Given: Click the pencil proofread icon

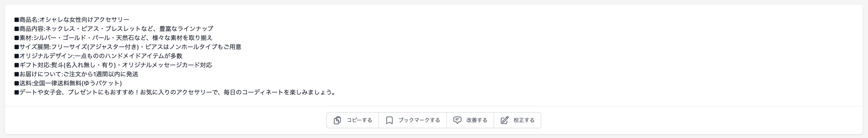Looking at the screenshot, I should coord(504,120).
